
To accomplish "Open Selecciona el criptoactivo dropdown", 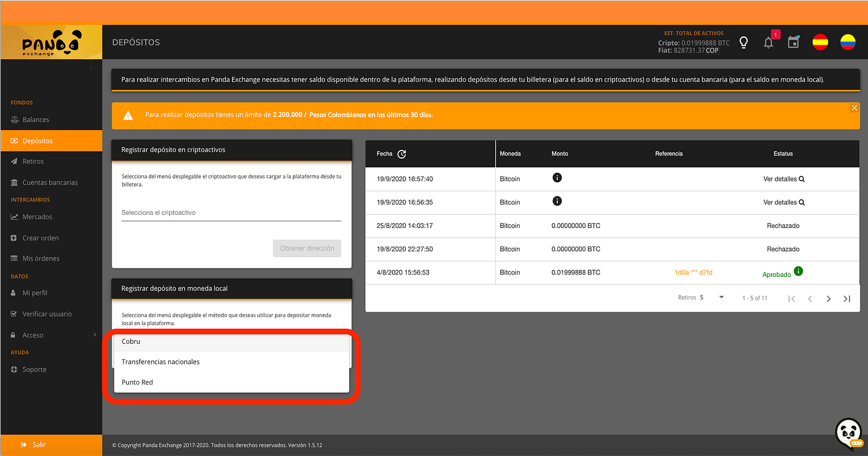I will (231, 213).
